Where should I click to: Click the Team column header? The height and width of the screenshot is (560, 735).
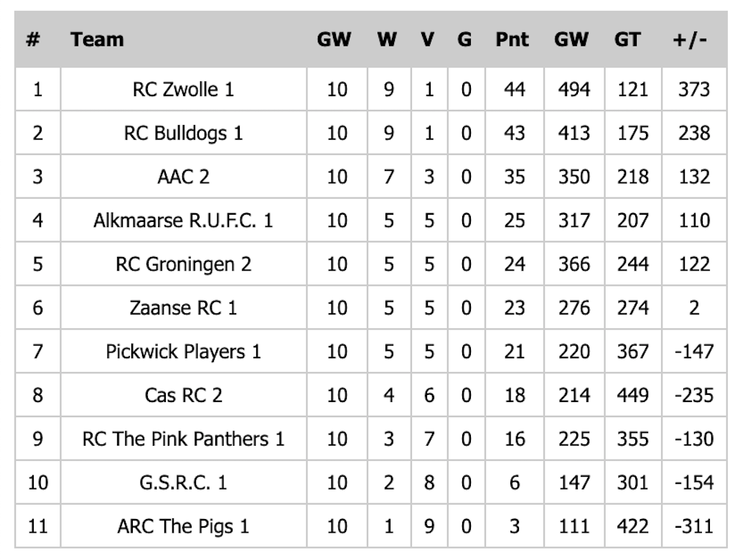pyautogui.click(x=97, y=39)
